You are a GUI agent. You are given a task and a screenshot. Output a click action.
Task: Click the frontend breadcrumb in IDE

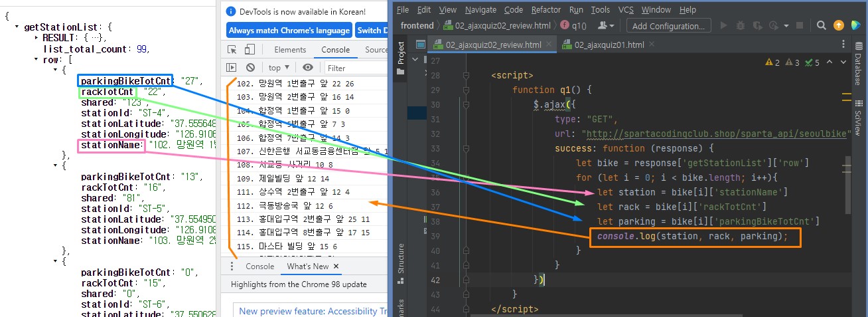tap(417, 25)
